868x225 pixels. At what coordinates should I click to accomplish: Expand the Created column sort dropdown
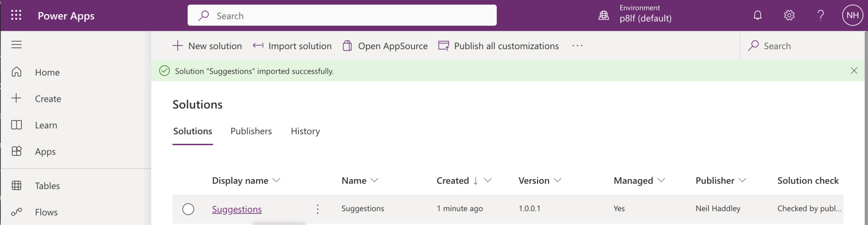tap(488, 181)
